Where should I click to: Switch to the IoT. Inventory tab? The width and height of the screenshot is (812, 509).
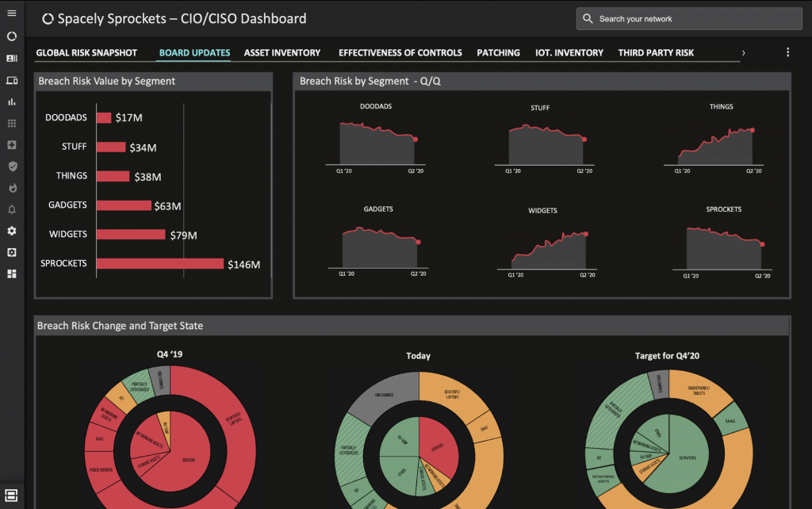pyautogui.click(x=569, y=53)
